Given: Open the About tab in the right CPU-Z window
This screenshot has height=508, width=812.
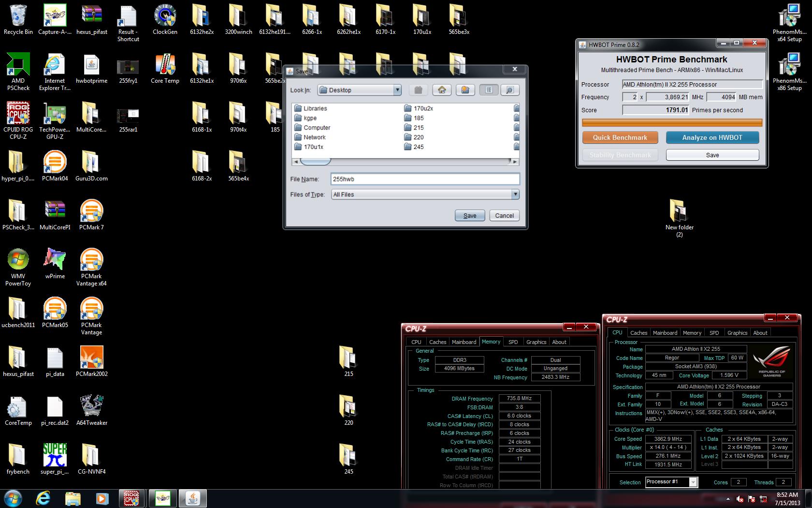Looking at the screenshot, I should point(760,333).
